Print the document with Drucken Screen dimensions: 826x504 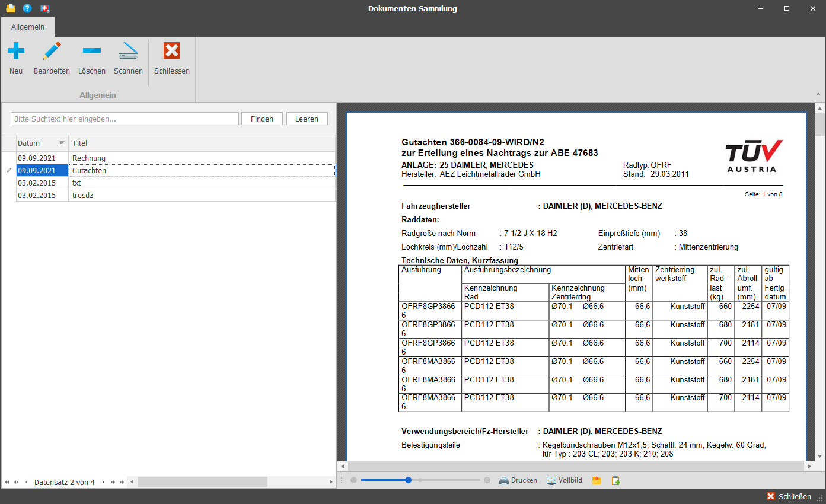point(518,480)
